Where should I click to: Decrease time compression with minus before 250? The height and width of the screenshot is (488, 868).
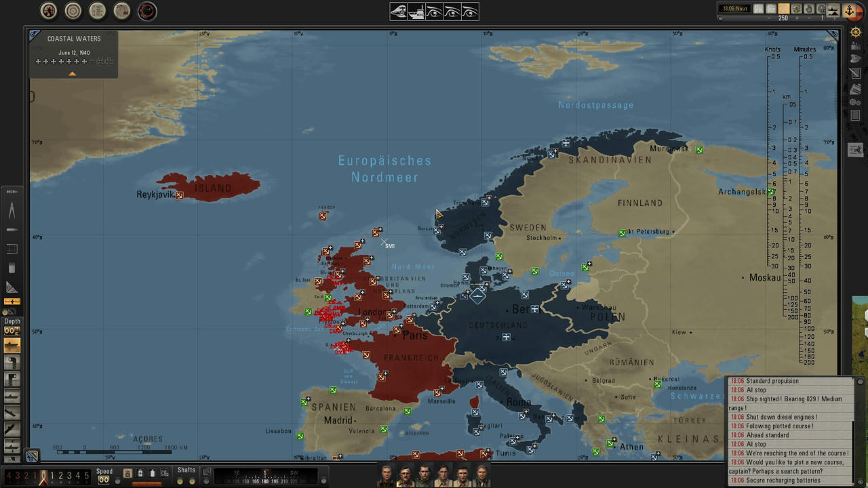coord(769,18)
